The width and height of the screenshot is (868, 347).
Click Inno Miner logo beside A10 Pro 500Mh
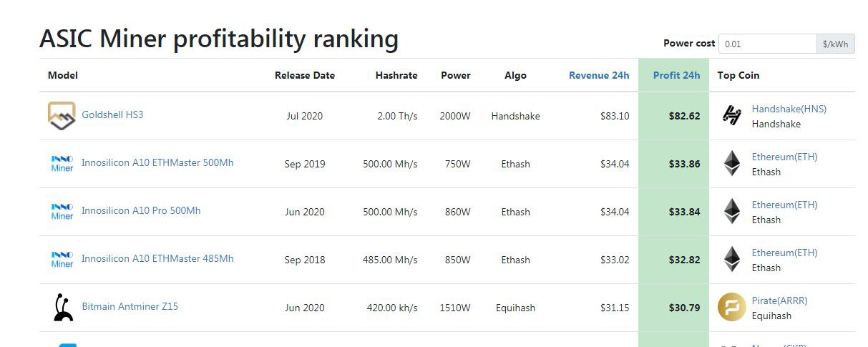62,212
